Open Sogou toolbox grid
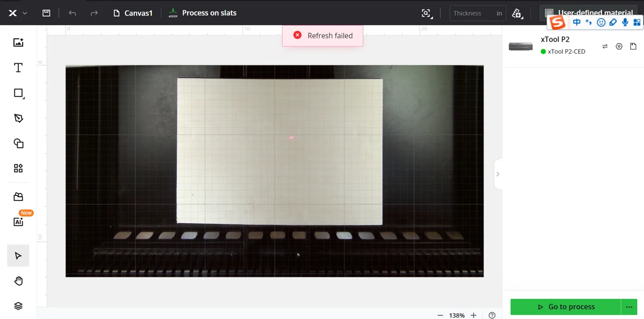This screenshot has width=644, height=319. click(637, 22)
